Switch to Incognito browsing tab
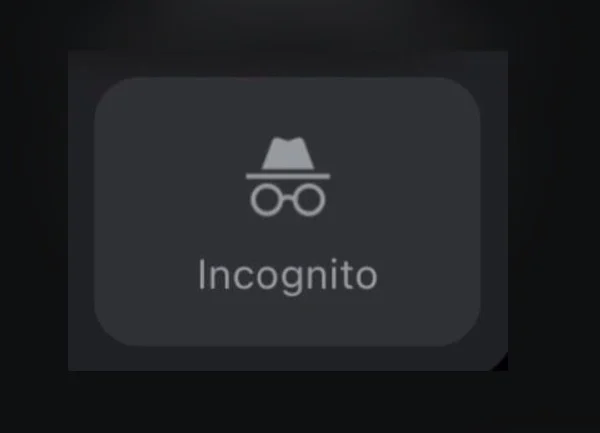The height and width of the screenshot is (433, 600). point(287,212)
